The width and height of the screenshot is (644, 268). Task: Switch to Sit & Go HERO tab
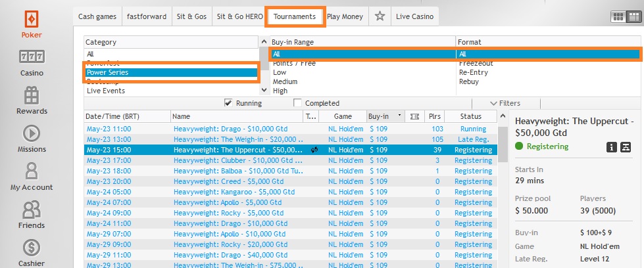(x=240, y=17)
